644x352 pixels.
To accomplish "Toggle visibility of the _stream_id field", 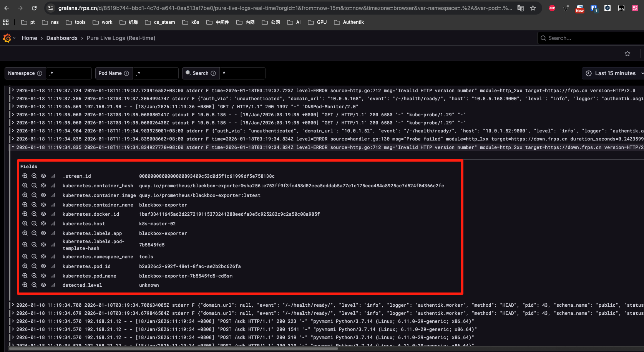I will point(43,176).
